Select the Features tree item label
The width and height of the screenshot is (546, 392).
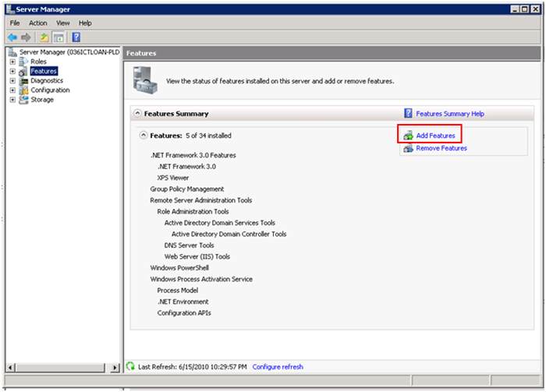(44, 71)
